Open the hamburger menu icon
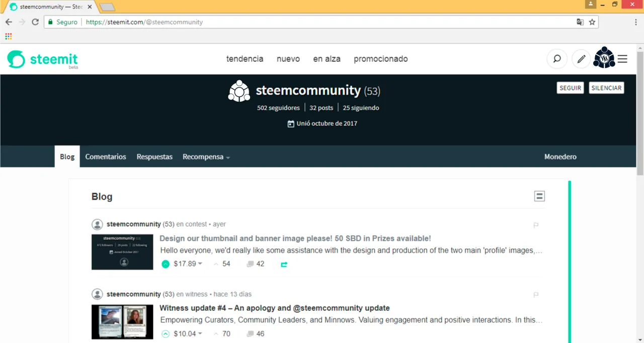The width and height of the screenshot is (644, 343). click(622, 59)
